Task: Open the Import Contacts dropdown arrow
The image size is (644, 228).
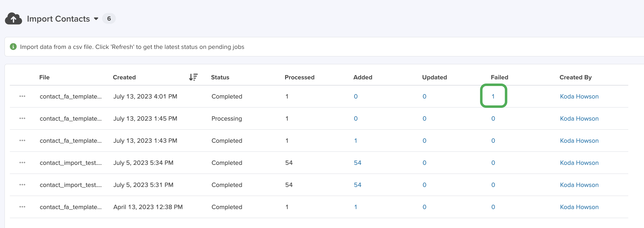Action: click(96, 19)
